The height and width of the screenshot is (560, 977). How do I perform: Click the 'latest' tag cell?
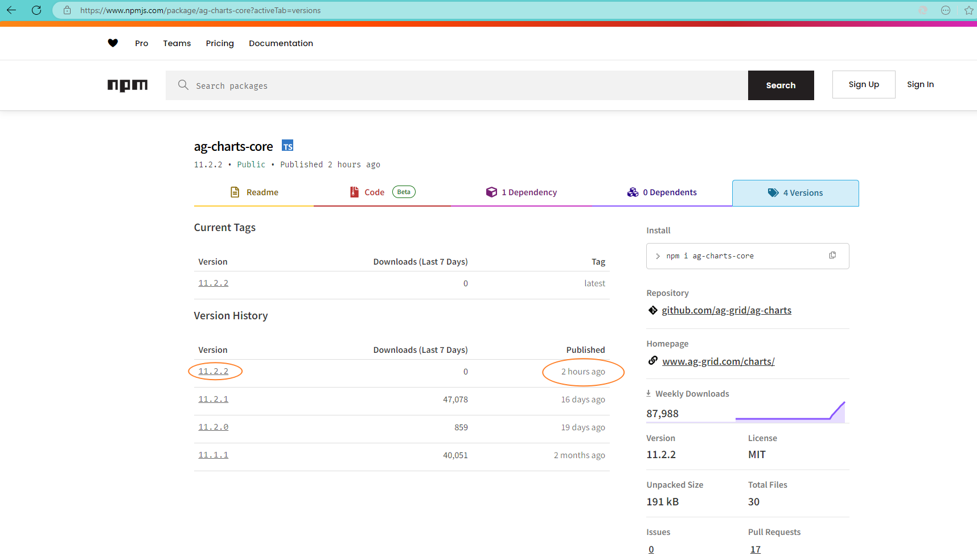point(594,283)
